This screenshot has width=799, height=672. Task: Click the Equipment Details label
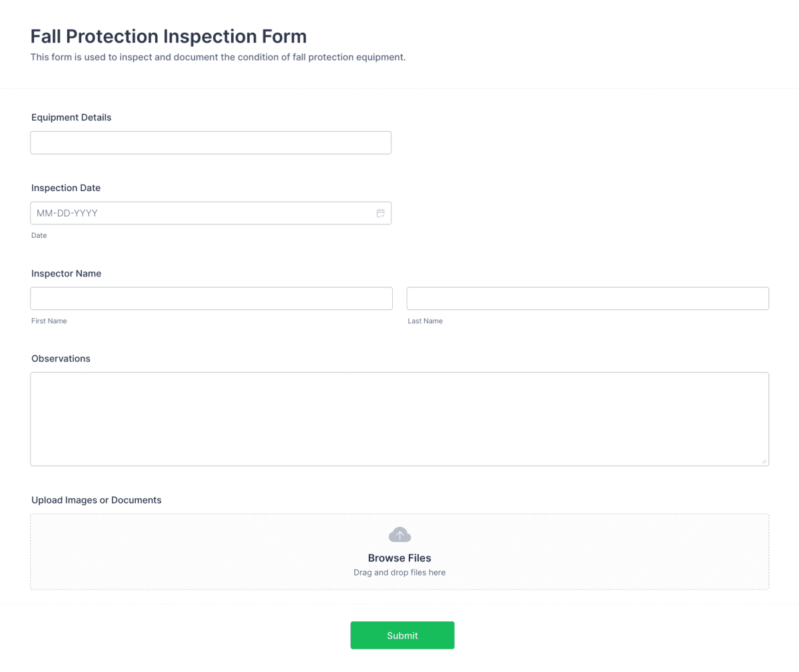point(71,117)
